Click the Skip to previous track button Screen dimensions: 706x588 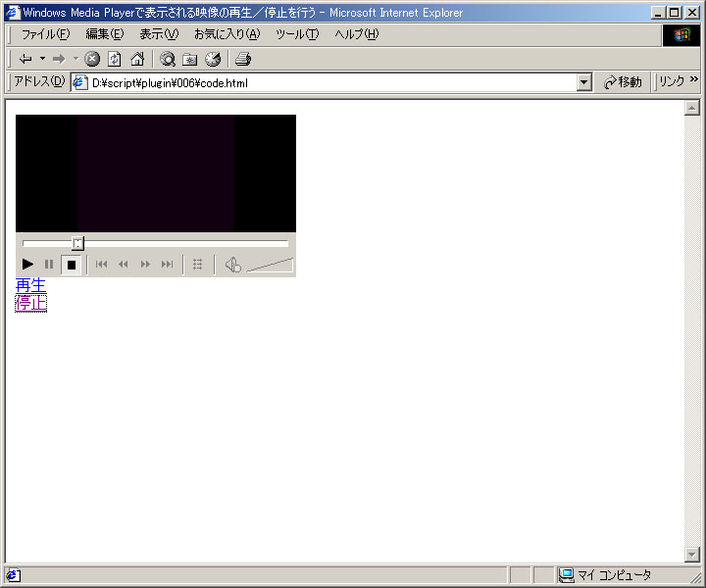click(x=102, y=264)
